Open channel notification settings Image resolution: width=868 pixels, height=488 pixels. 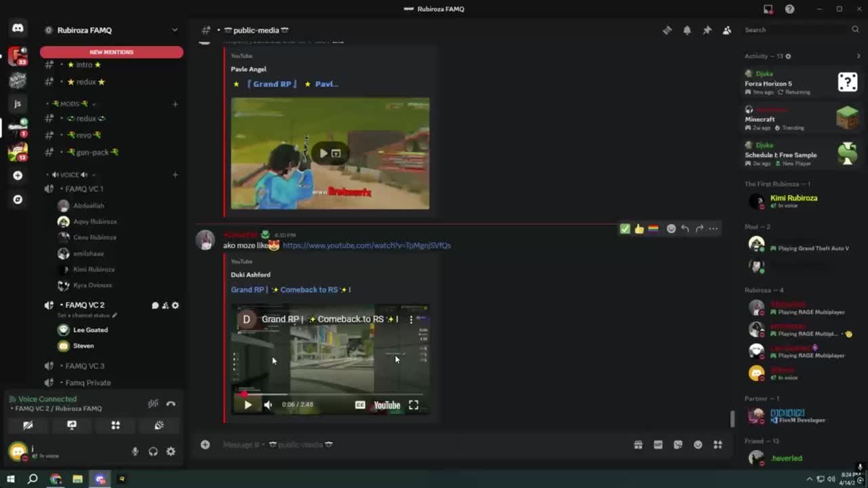click(x=687, y=30)
